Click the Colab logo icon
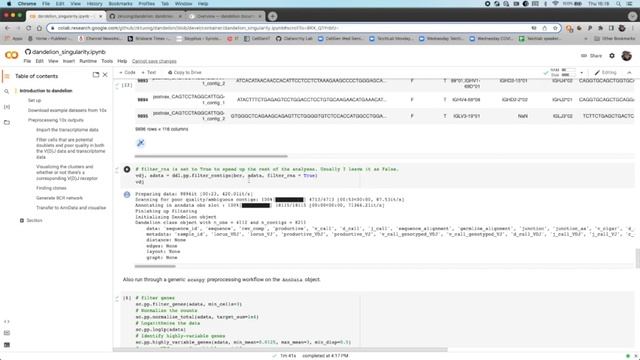 coord(11,55)
